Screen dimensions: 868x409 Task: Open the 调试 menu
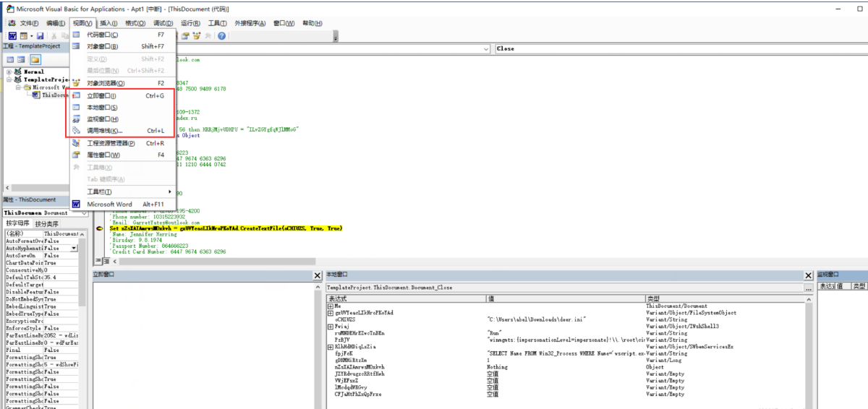tap(163, 23)
